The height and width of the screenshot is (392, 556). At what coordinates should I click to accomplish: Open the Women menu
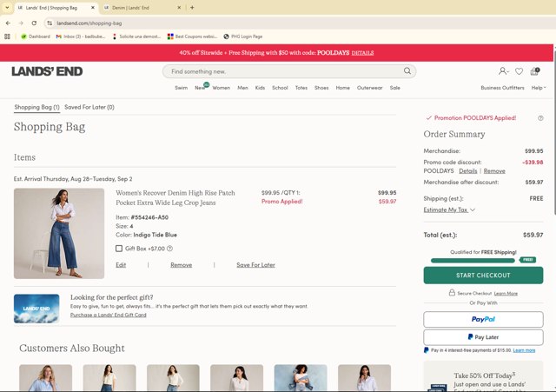point(222,88)
